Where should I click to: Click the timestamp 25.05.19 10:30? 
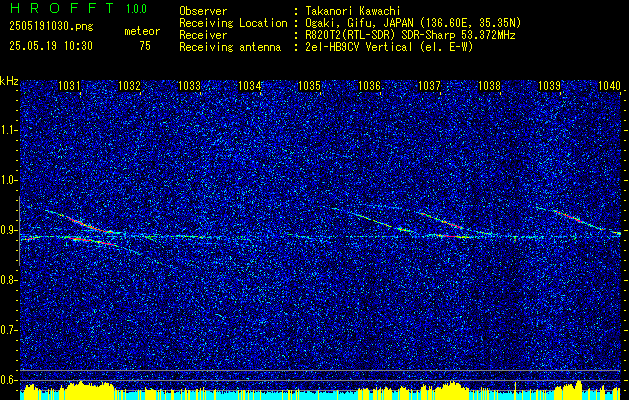coord(51,46)
